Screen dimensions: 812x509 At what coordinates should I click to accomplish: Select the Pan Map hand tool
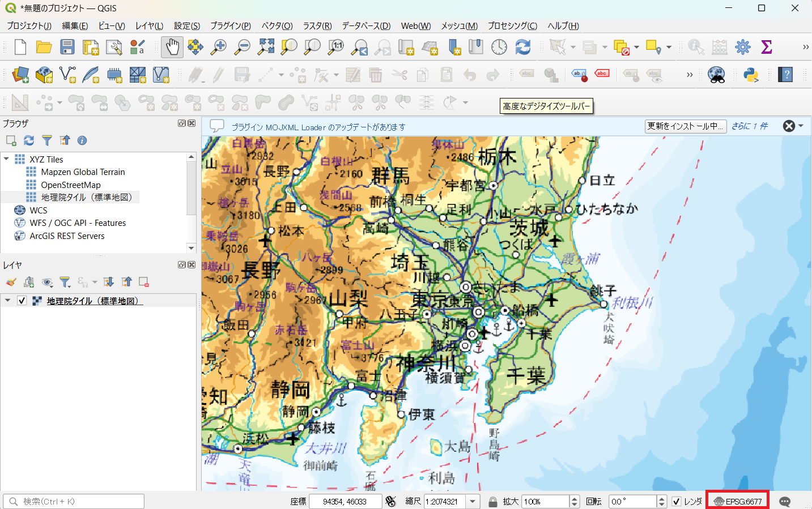click(172, 47)
